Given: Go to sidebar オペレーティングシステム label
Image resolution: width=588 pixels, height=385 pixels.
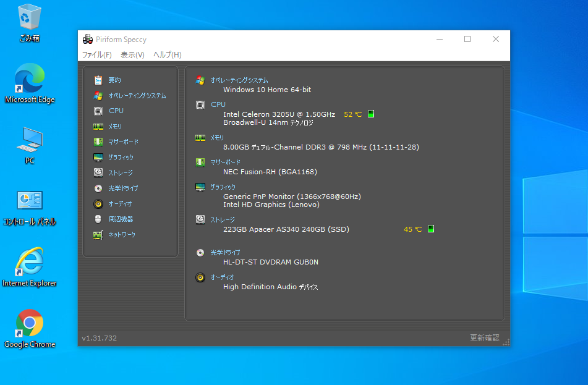Looking at the screenshot, I should pos(137,96).
